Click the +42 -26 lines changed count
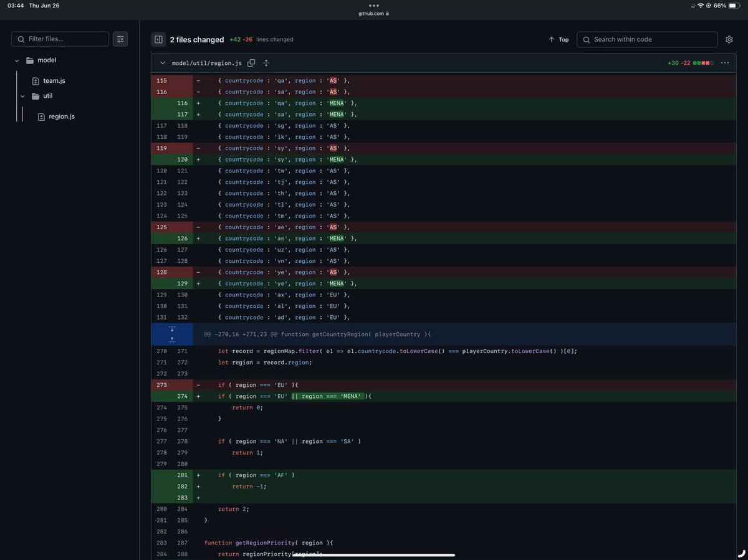The width and height of the screenshot is (748, 560). click(261, 39)
